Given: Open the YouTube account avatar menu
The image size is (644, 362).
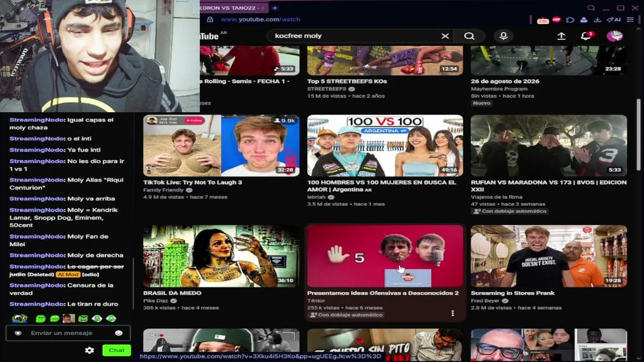Looking at the screenshot, I should point(615,36).
